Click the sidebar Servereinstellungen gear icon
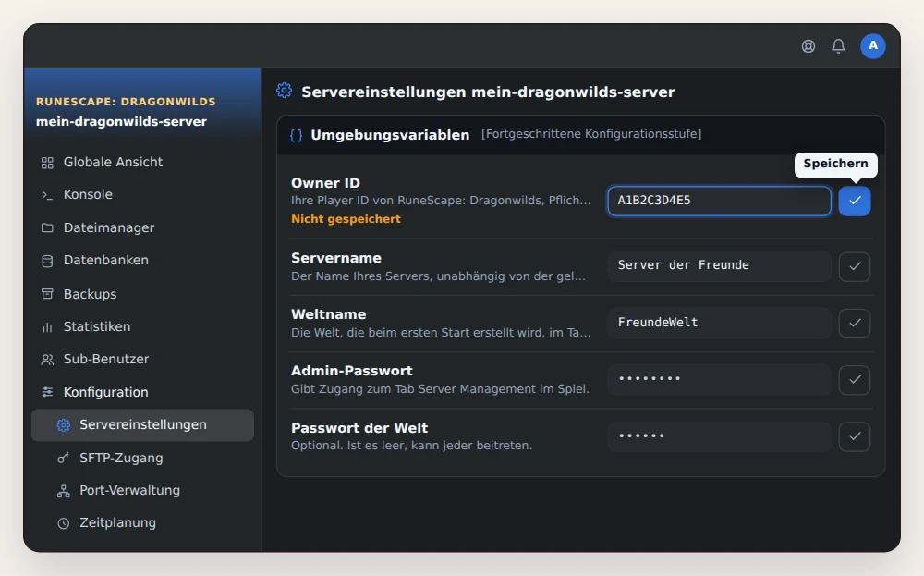The image size is (924, 576). pos(63,425)
